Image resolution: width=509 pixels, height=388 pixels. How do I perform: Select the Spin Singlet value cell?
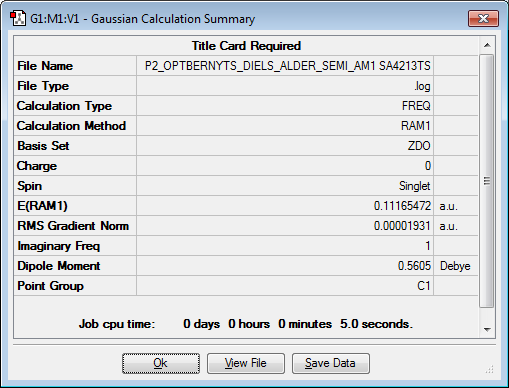pos(285,186)
